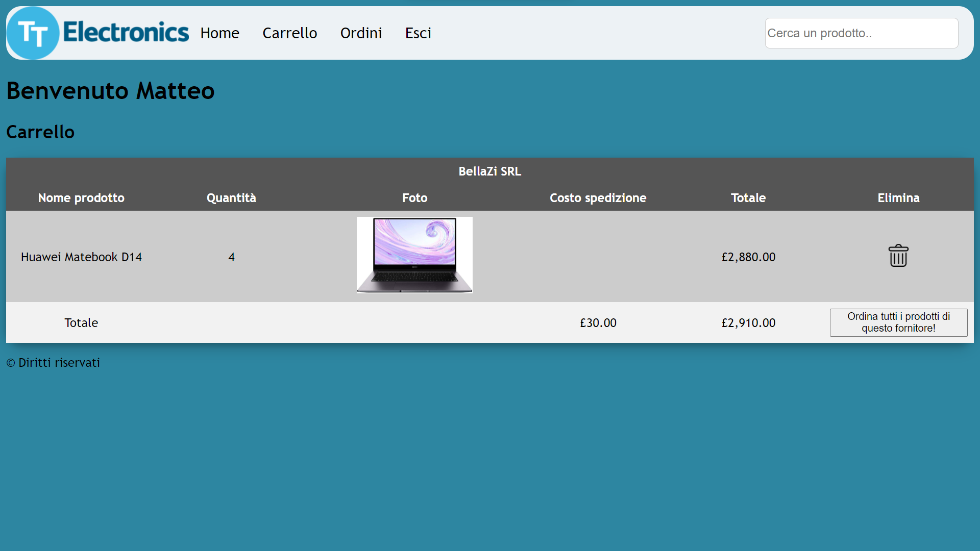
Task: Click the BellaZi SRL supplier header
Action: coord(489,171)
